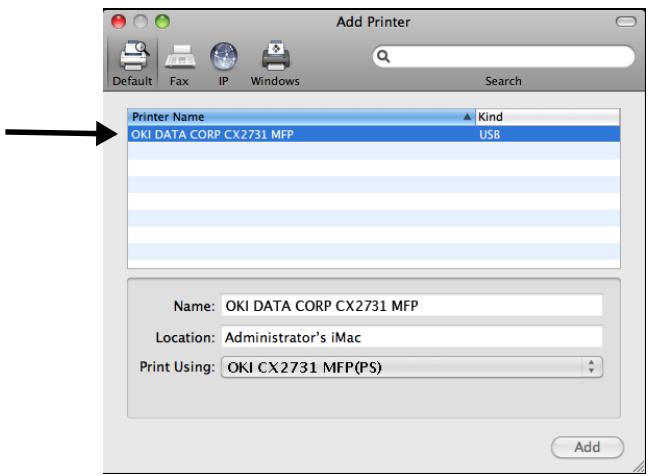This screenshot has height=476, width=648.
Task: Switch to the IP printer globe icon
Action: [224, 56]
